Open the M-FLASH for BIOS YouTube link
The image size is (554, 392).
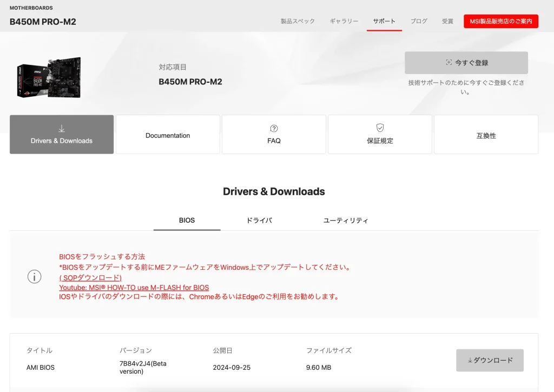[134, 287]
